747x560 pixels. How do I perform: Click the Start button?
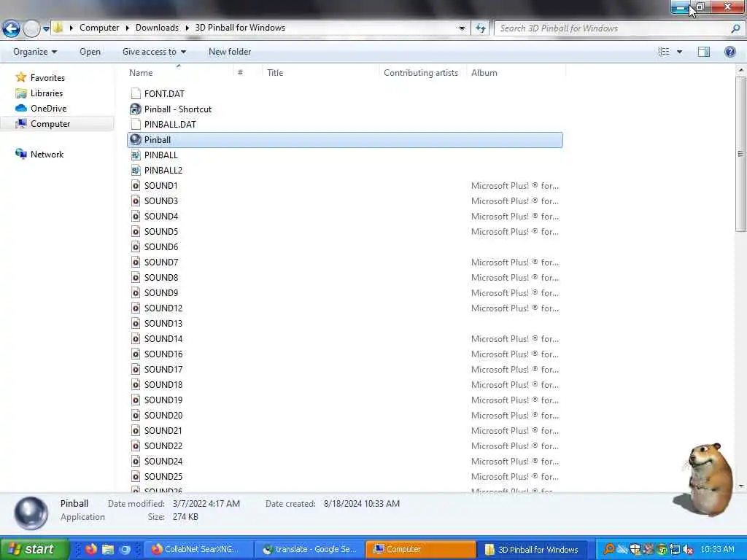[34, 550]
